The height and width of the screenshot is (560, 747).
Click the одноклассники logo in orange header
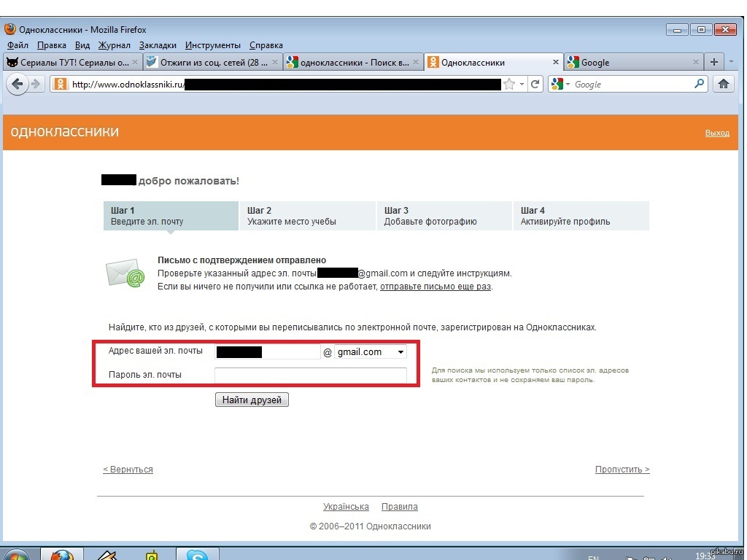pos(65,131)
